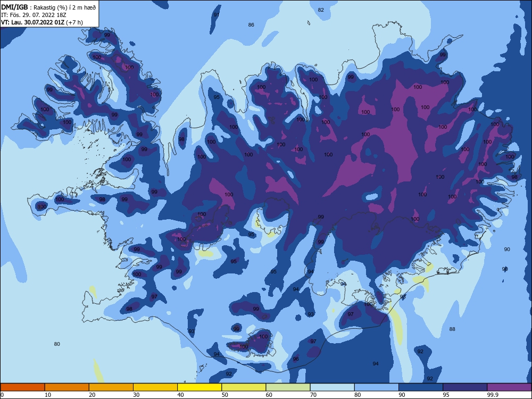Click the legend tick label "60"
Image resolution: width=532 pixels, height=399 pixels.
(x=269, y=395)
